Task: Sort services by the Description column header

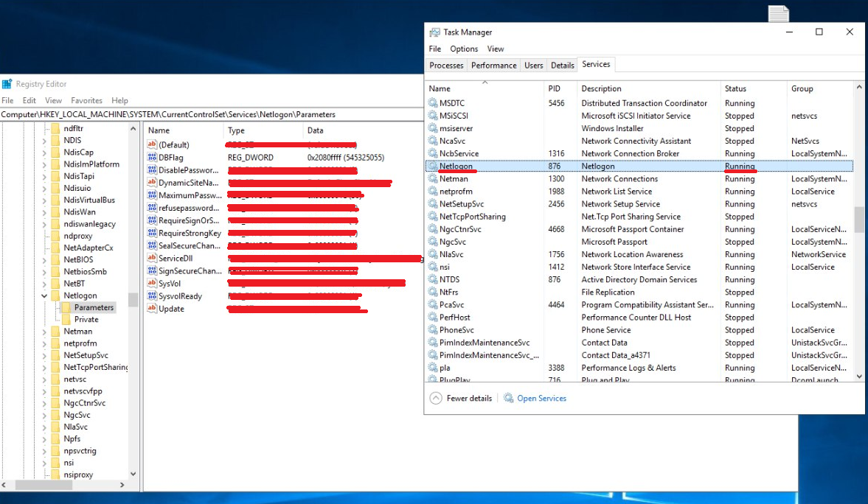Action: pyautogui.click(x=649, y=88)
